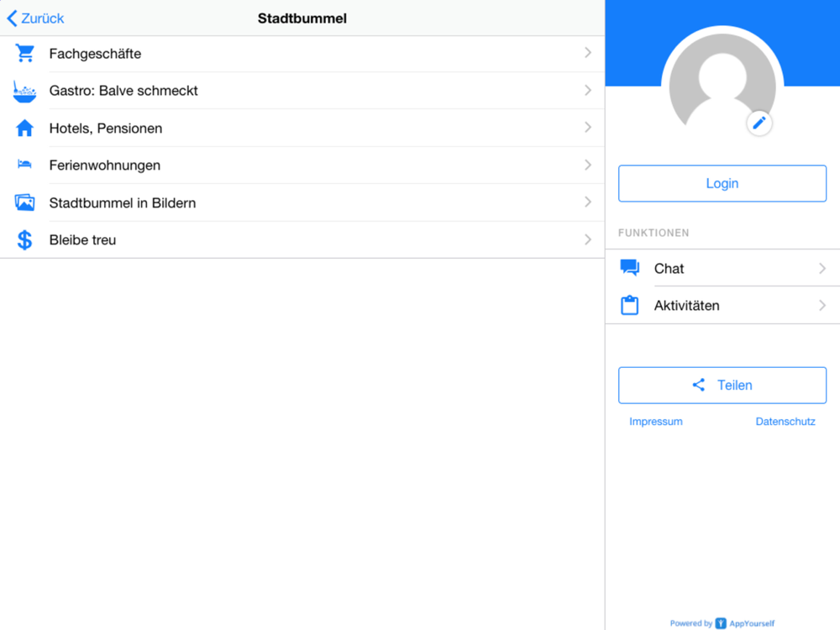
Task: Open Stadtbummel in Bildern
Action: (x=302, y=202)
